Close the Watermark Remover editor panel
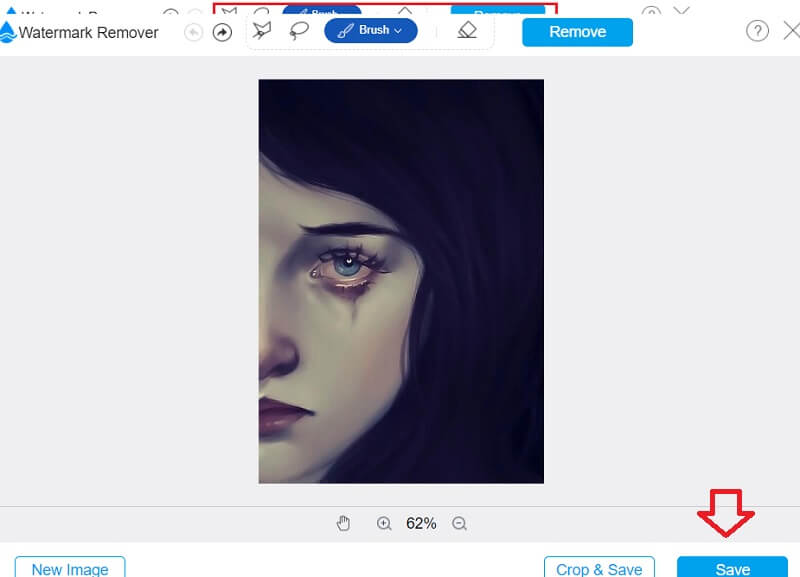The width and height of the screenshot is (800, 577). click(x=790, y=31)
